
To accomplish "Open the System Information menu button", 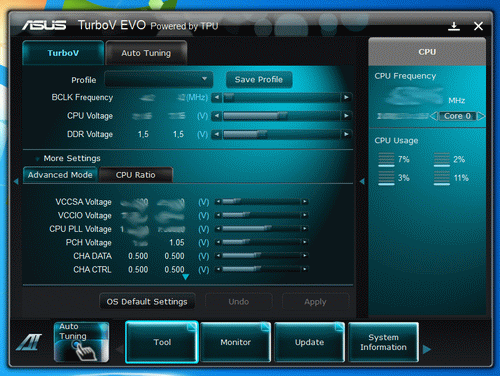I will pos(383,342).
